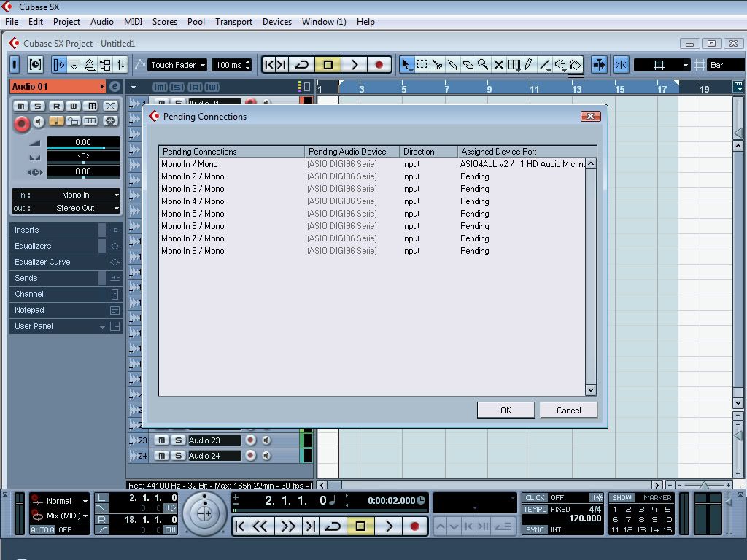Select the Object Selection arrow tool
747x560 pixels.
point(406,65)
